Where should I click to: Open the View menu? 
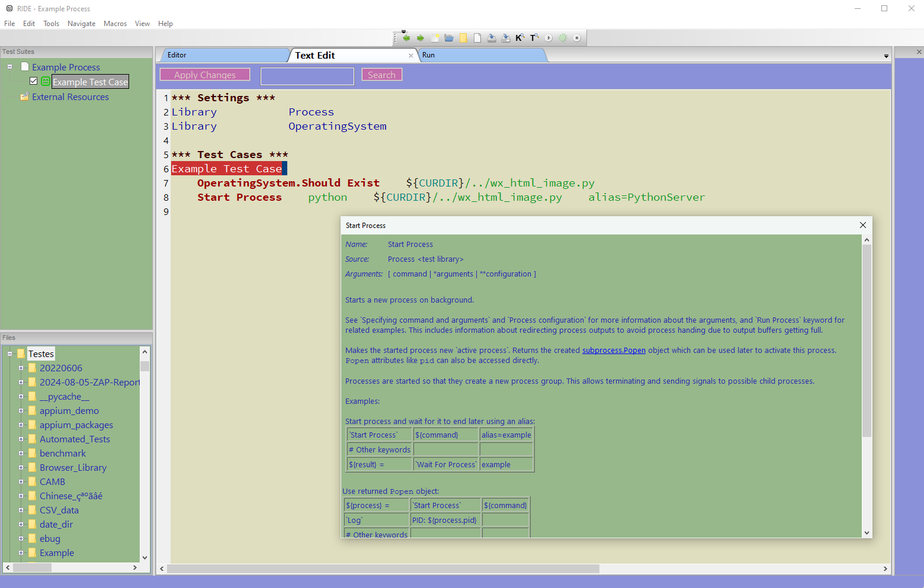(142, 24)
